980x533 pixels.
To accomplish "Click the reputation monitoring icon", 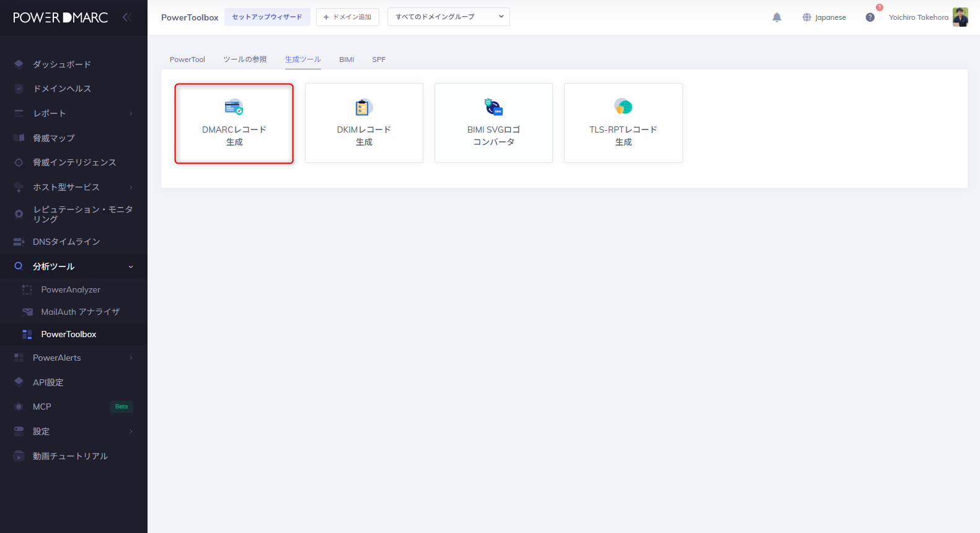I will 19,214.
